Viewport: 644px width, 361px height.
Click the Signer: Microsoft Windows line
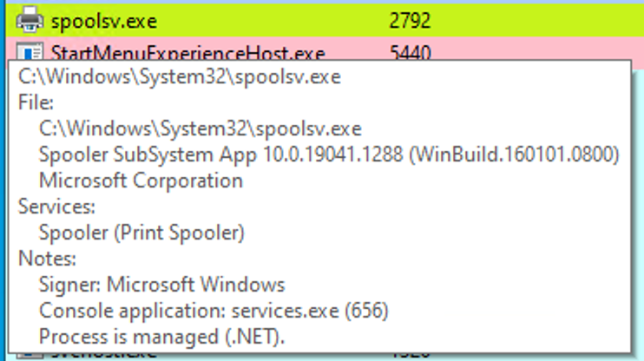coord(161,284)
